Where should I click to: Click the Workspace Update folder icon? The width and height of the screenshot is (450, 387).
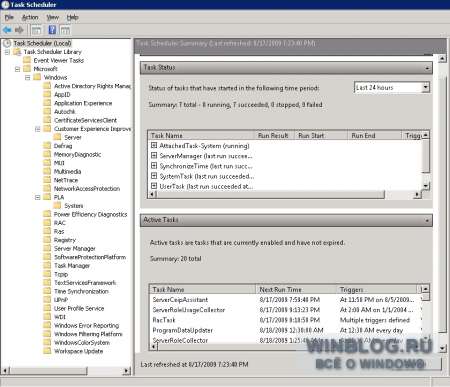(x=47, y=351)
